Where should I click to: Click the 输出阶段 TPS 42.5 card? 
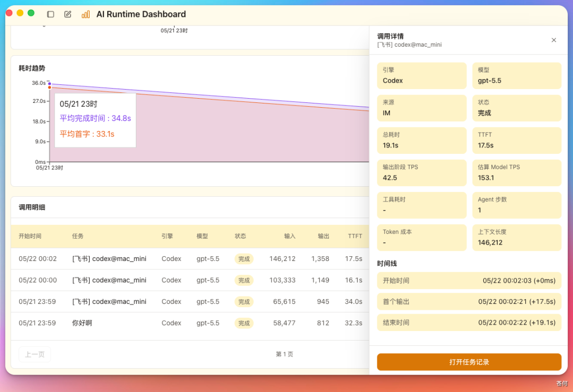pyautogui.click(x=422, y=173)
